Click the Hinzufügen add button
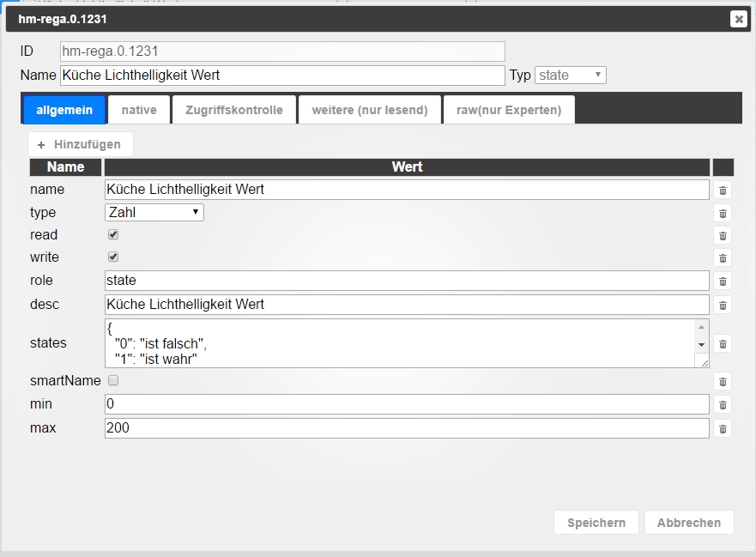 80,144
